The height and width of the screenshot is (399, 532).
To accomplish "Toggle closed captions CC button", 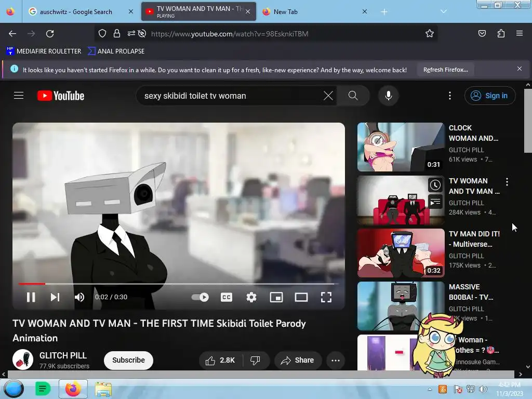I will click(227, 297).
